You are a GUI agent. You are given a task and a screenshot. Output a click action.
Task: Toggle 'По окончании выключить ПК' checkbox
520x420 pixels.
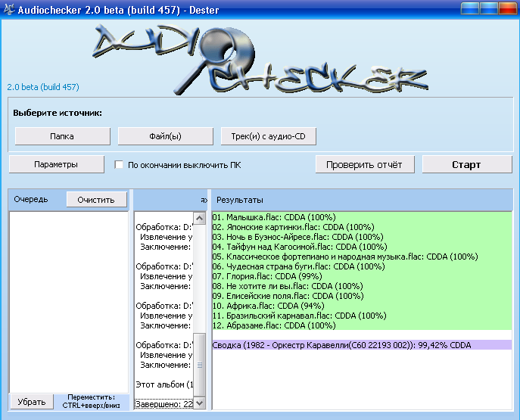coord(119,164)
